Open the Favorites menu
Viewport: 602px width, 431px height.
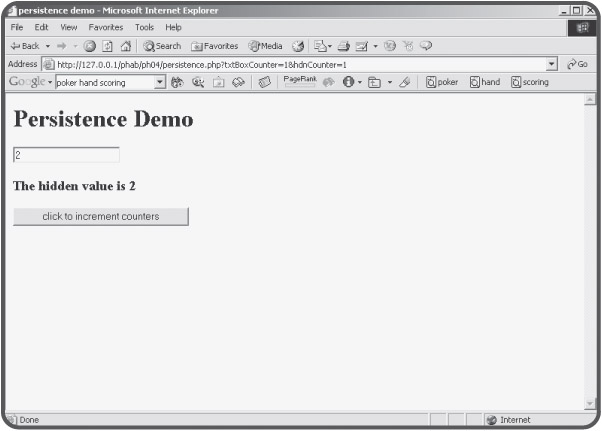pyautogui.click(x=106, y=27)
